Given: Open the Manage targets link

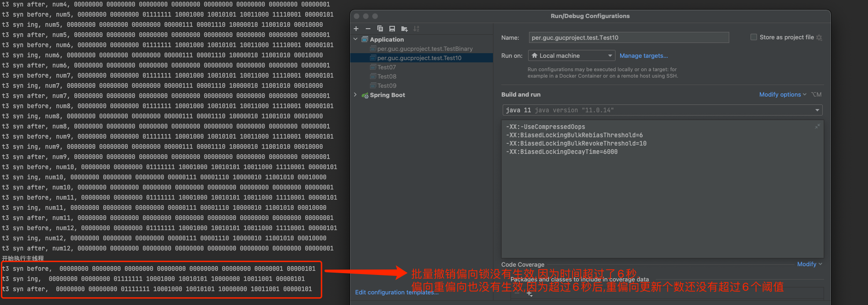Looking at the screenshot, I should click(x=643, y=55).
